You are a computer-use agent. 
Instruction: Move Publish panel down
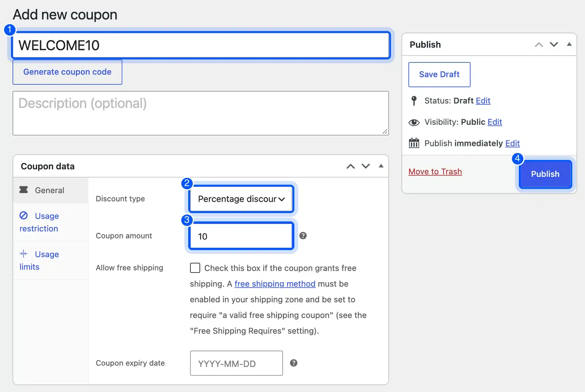coord(554,45)
